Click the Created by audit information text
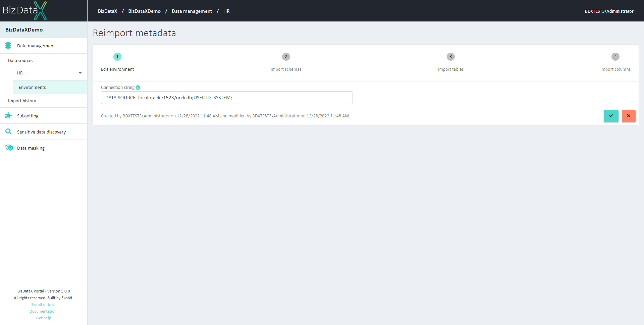This screenshot has width=644, height=325. [x=225, y=116]
